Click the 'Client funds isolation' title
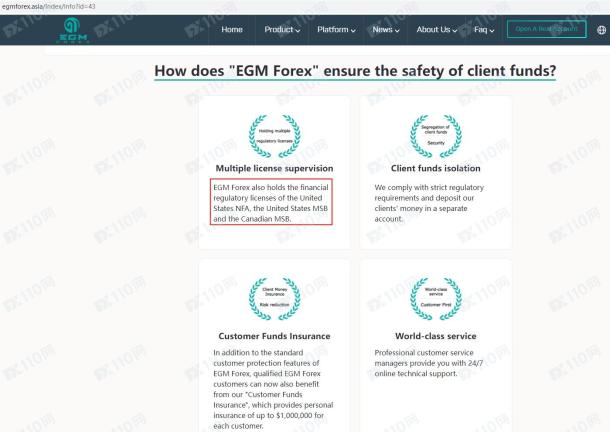The width and height of the screenshot is (610, 432). 436,168
